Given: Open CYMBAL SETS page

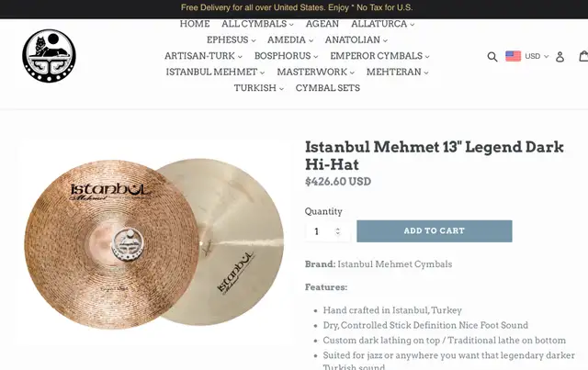Looking at the screenshot, I should pos(328,88).
